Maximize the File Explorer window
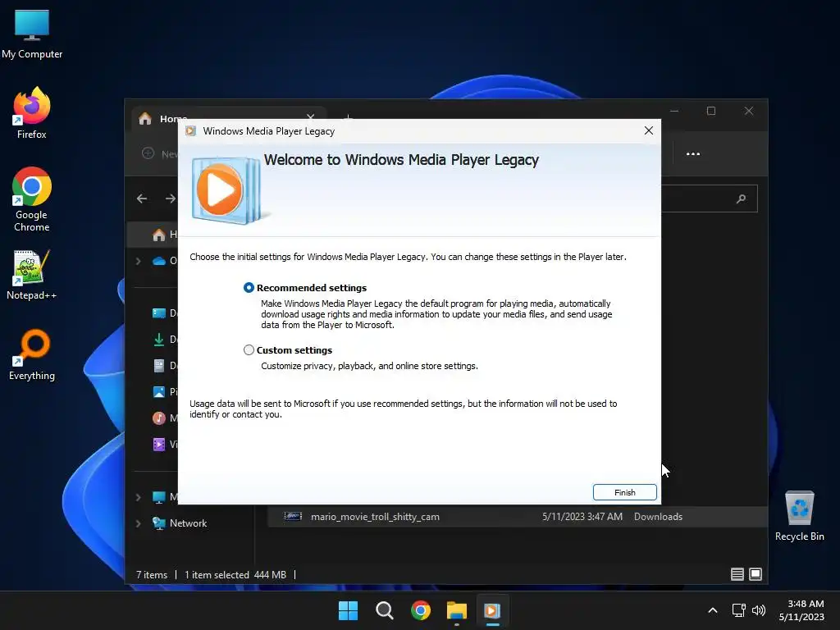Viewport: 840px width, 630px height. click(x=711, y=111)
